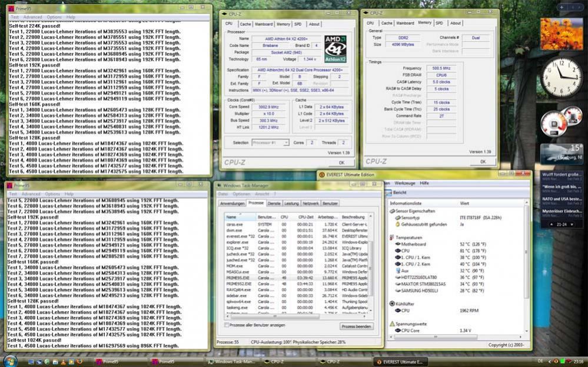Open the Werkzeuge menu in EVEREST

tap(404, 183)
